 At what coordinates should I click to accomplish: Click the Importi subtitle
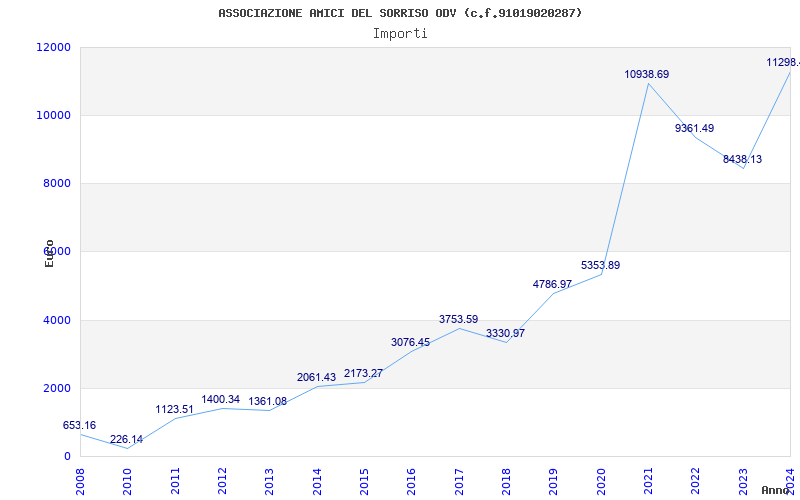pos(400,33)
